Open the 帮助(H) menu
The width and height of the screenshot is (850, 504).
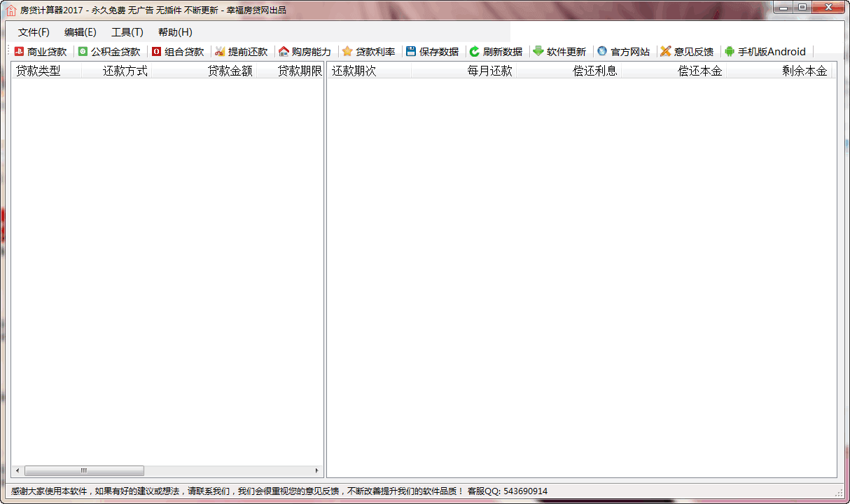175,32
